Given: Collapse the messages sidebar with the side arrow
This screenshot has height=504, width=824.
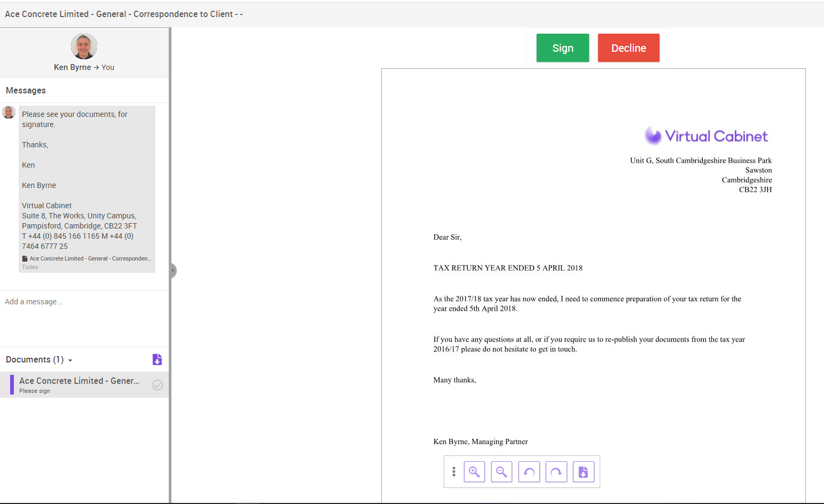Looking at the screenshot, I should coord(172,271).
